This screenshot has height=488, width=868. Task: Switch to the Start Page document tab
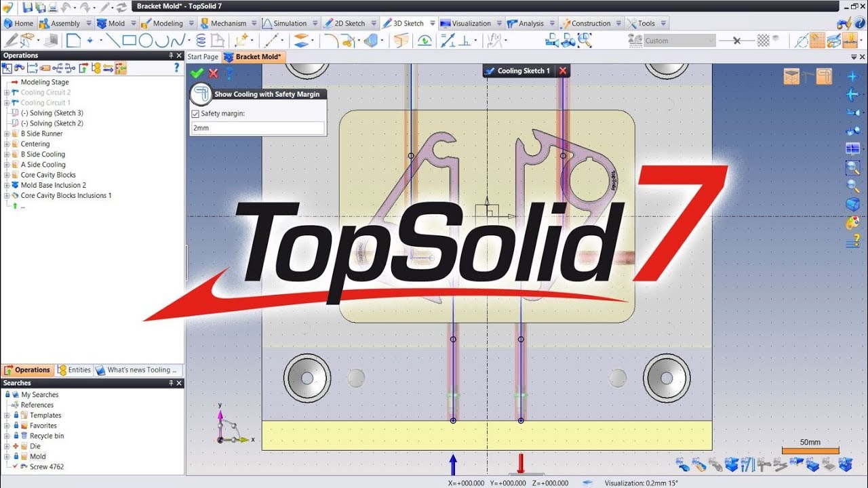(203, 57)
